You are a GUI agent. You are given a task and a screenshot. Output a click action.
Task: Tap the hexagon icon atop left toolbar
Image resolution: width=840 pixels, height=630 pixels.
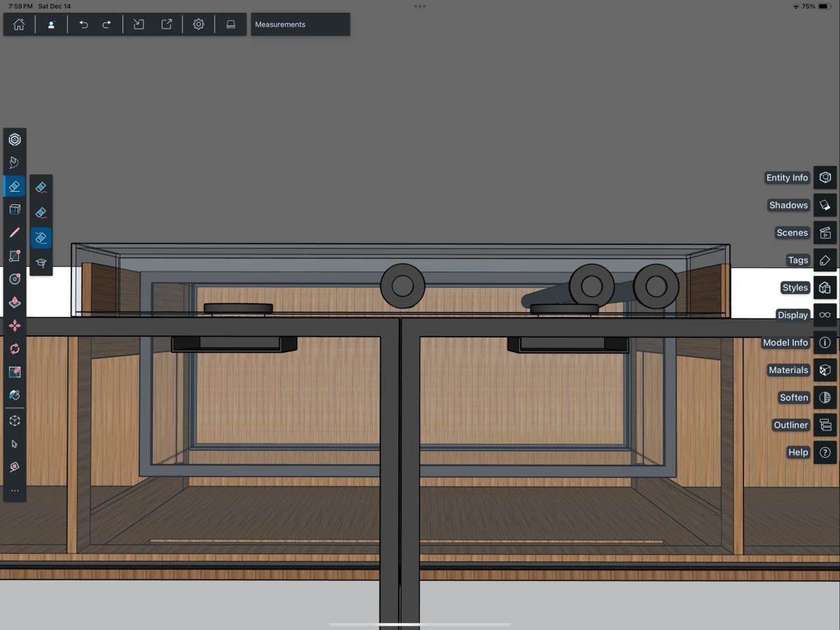pos(15,140)
